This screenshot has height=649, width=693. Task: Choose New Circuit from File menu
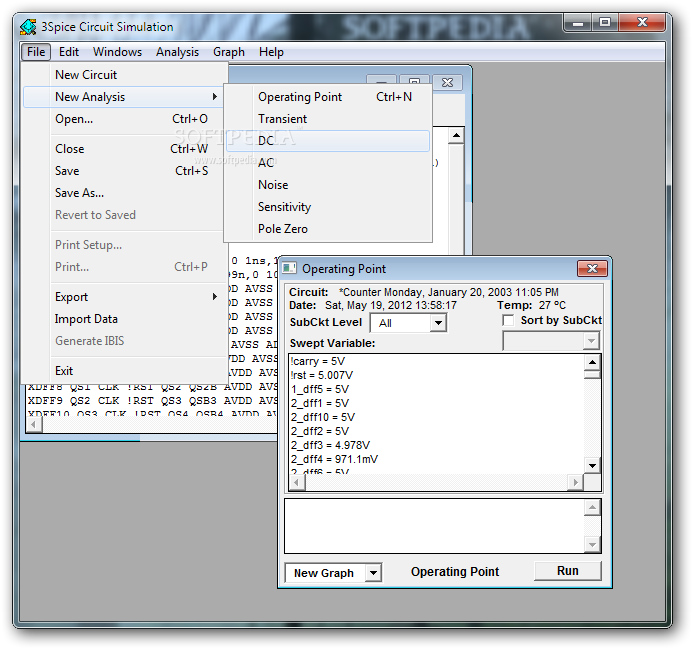pyautogui.click(x=125, y=75)
